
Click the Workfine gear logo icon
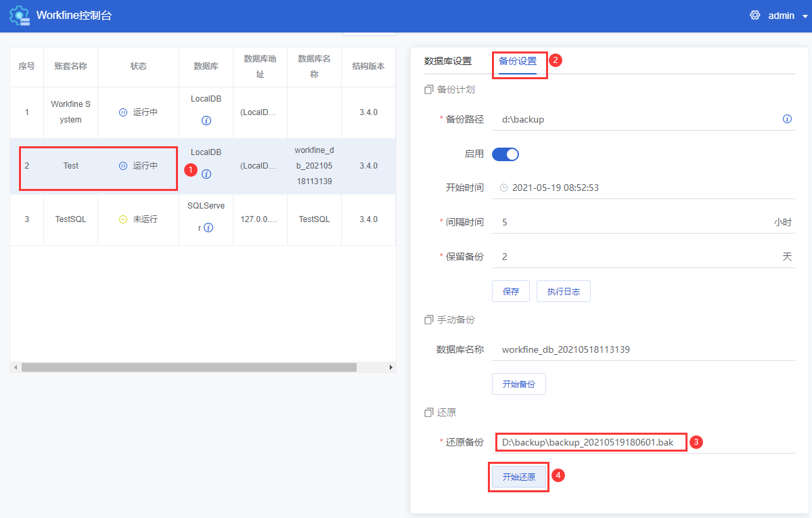coord(20,16)
